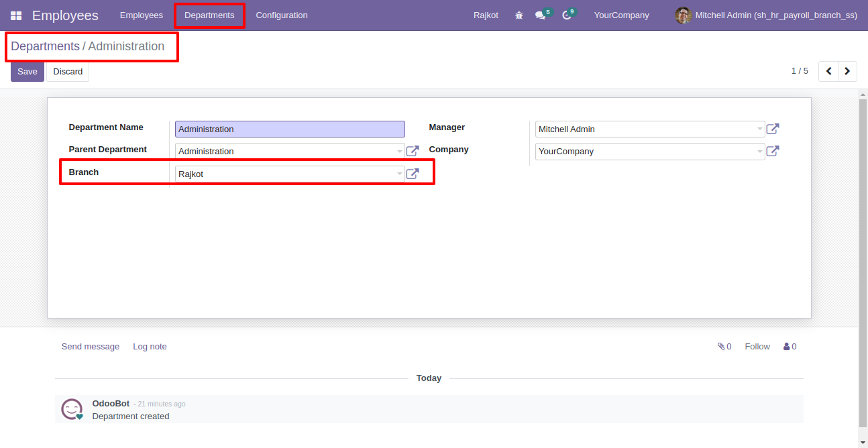
Task: Save the department record
Action: click(x=28, y=72)
